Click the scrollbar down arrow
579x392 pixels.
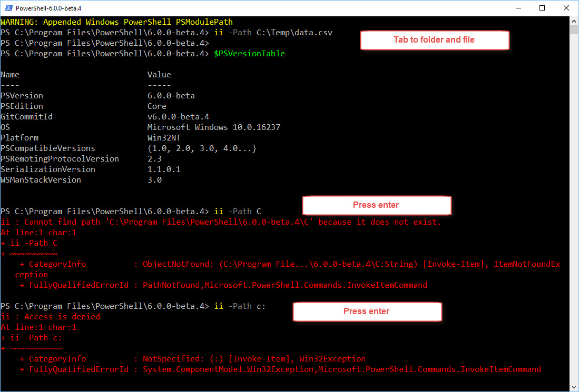[574, 388]
